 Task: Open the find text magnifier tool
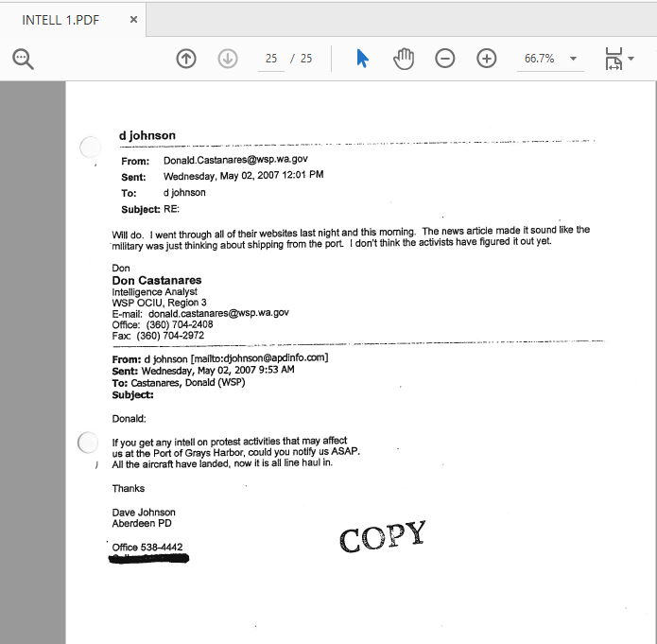click(x=23, y=59)
